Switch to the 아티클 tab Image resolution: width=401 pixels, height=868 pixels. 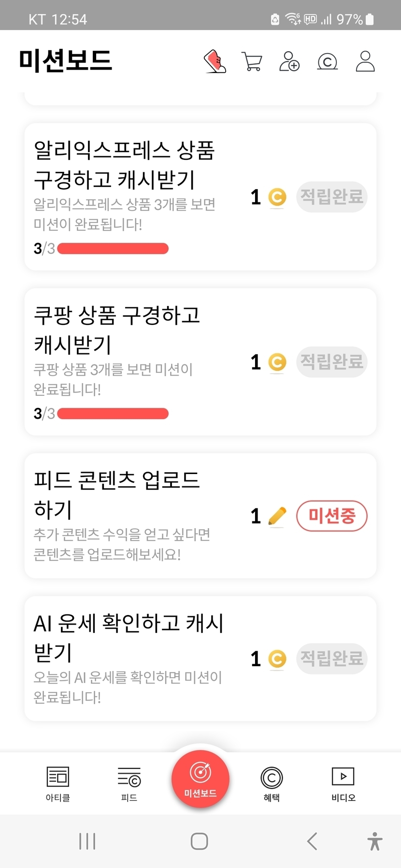tap(58, 784)
